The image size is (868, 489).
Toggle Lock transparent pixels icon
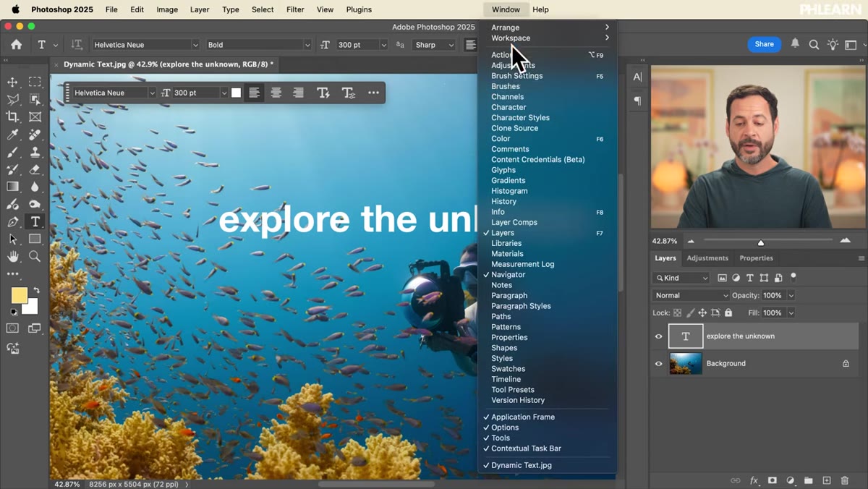click(x=678, y=313)
